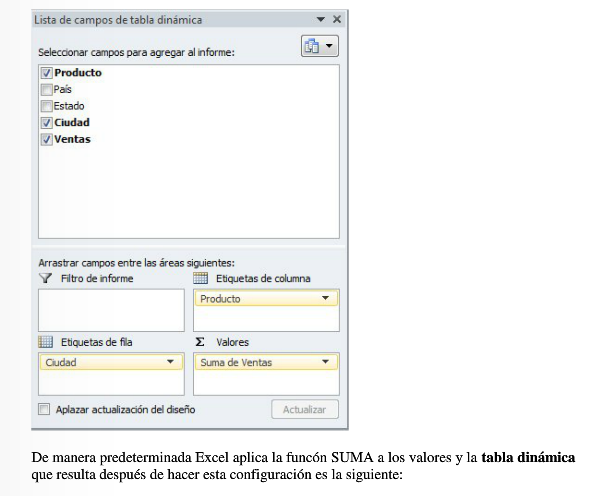Uncheck the Ciudad field checkbox
Screen dimensions: 611x496
[x=47, y=123]
